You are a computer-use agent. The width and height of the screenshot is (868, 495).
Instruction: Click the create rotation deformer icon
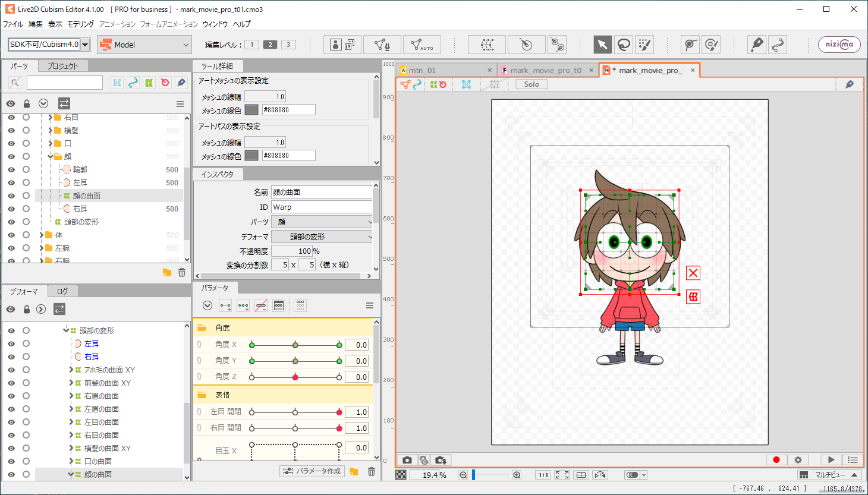tap(526, 45)
